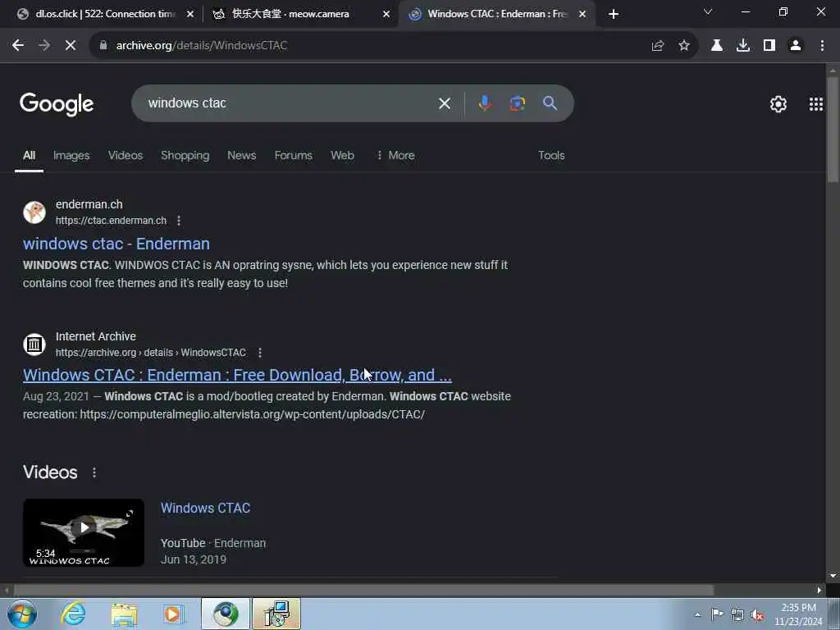
Task: Click the scroll right arrow
Action: (819, 591)
